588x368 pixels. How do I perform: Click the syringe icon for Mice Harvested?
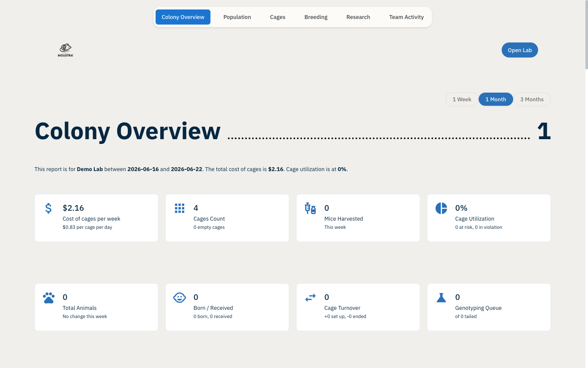(x=310, y=209)
